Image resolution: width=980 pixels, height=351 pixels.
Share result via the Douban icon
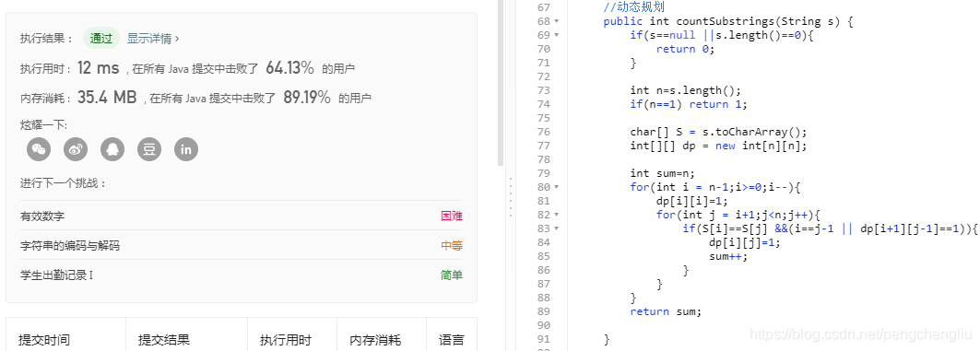click(x=149, y=149)
